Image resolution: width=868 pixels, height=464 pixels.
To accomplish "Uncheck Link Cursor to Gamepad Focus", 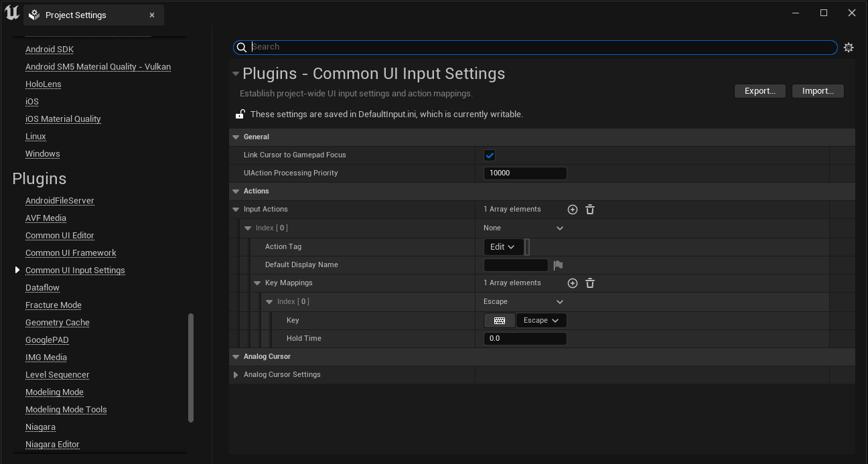I will click(490, 155).
